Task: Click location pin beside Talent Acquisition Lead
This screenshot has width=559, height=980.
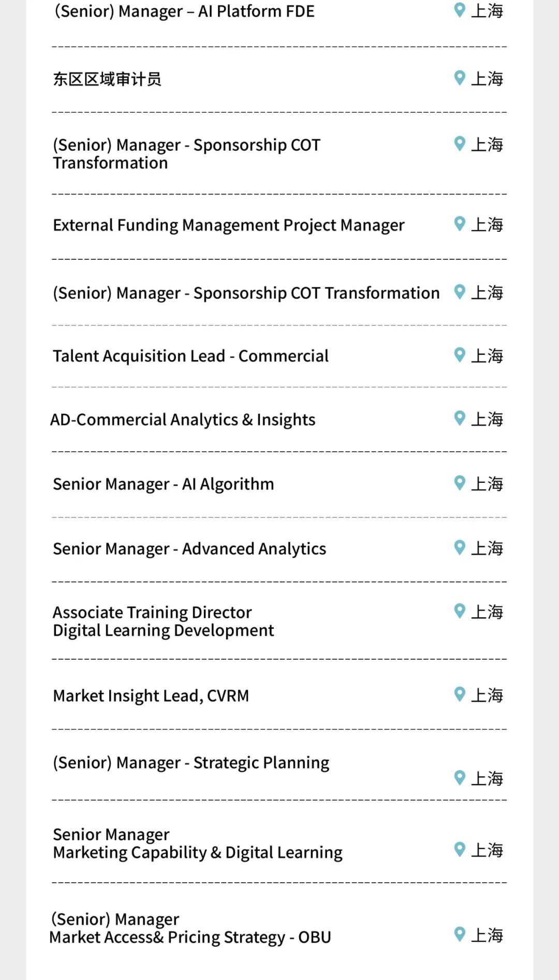Action: click(459, 355)
